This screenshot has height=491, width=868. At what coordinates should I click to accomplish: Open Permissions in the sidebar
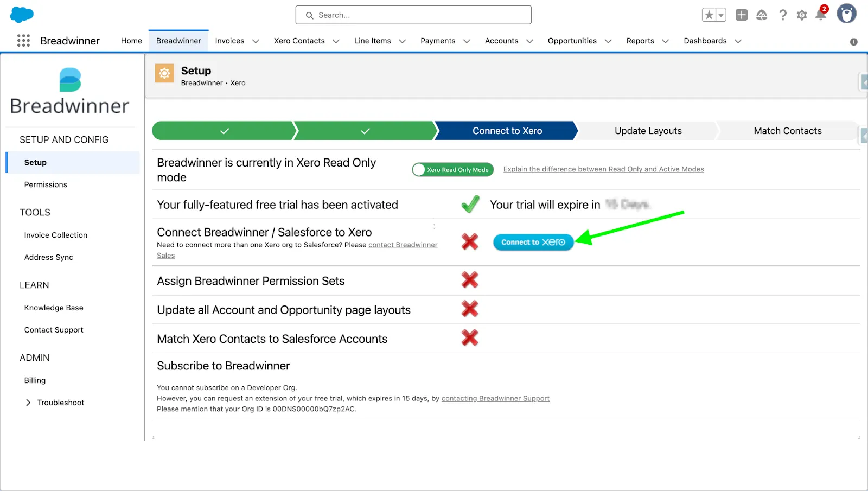click(46, 184)
